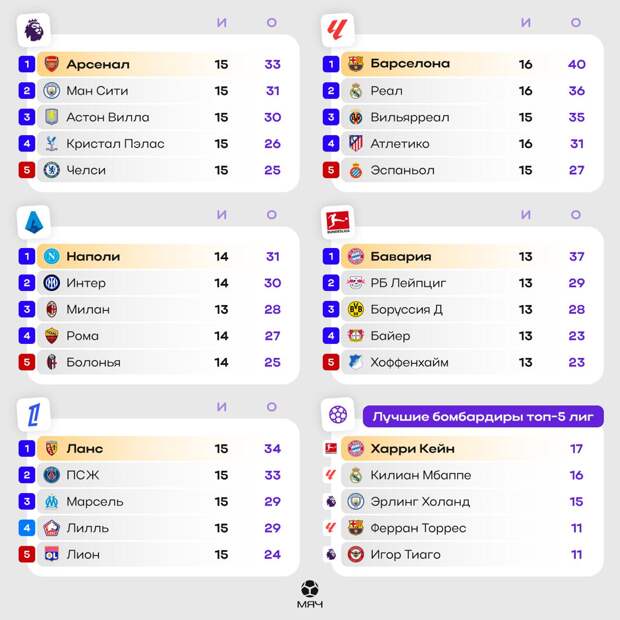Click the Arsenal club crest
620x620 pixels.
click(52, 64)
